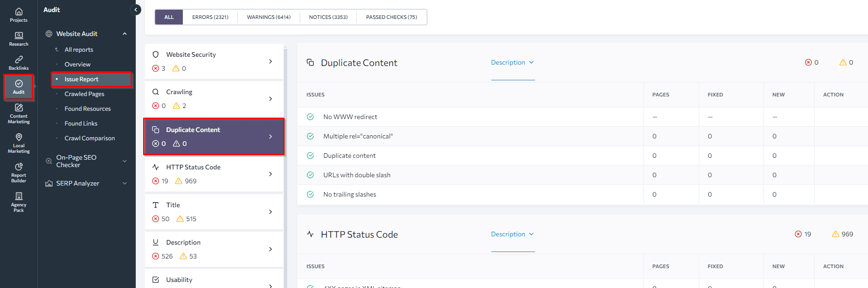868x288 pixels.
Task: Collapse the Website Audit menu section
Action: 125,34
